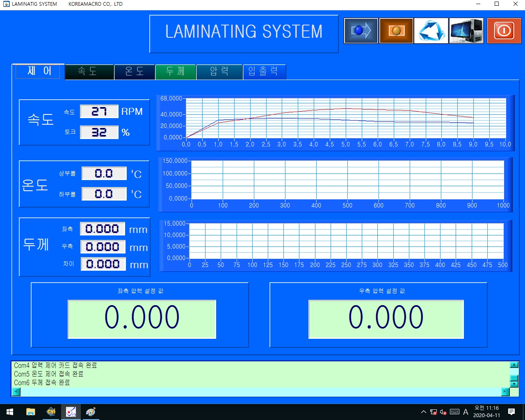Image resolution: width=525 pixels, height=420 pixels.
Task: Switch to the 온도 tab
Action: pos(135,72)
